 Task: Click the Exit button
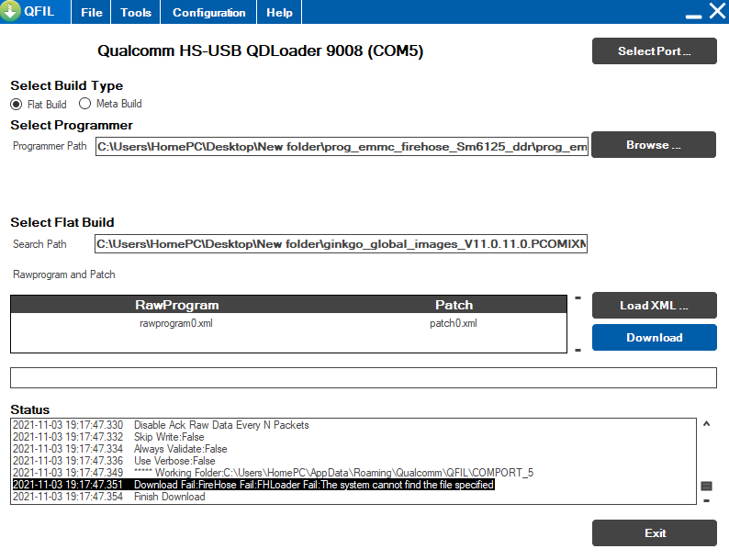point(654,533)
